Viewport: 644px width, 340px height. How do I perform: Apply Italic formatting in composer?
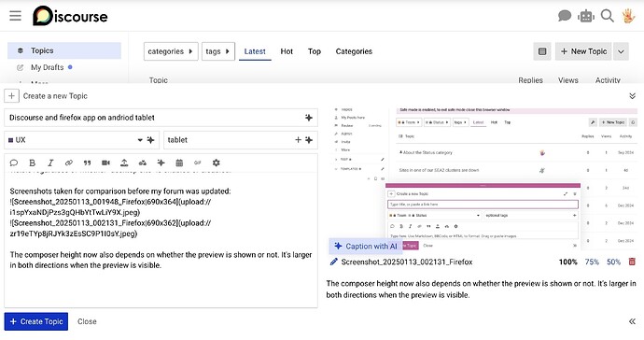(x=50, y=163)
